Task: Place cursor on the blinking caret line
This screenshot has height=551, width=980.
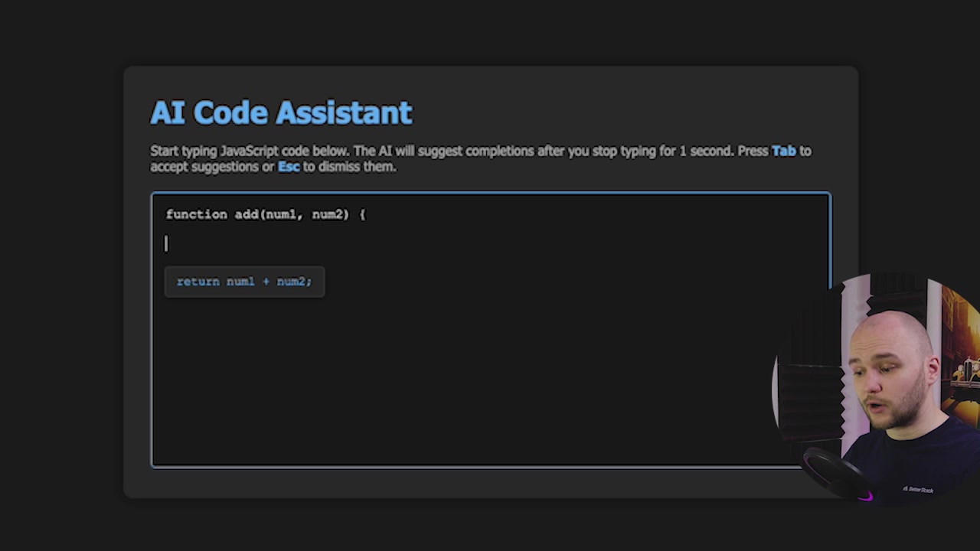Action: point(166,243)
